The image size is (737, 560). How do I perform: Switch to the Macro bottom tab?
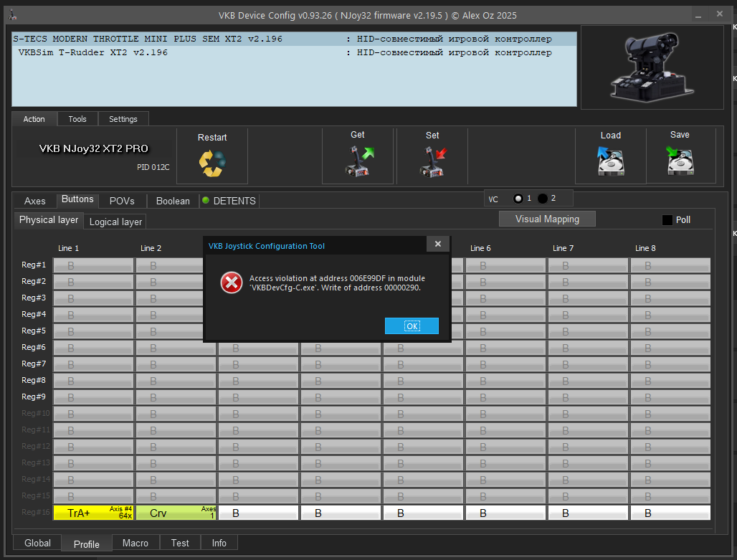[x=135, y=543]
